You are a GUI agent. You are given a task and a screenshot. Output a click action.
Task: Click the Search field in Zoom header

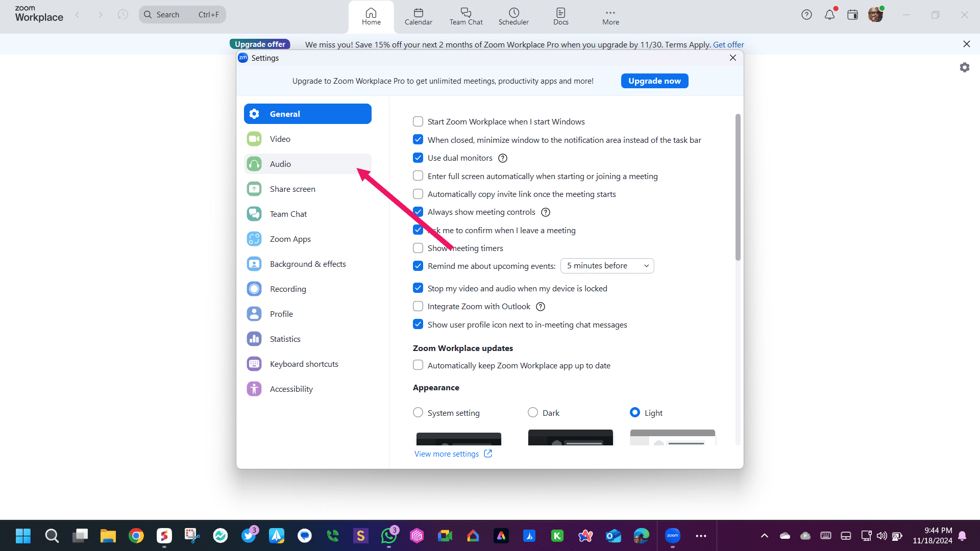tap(182, 15)
